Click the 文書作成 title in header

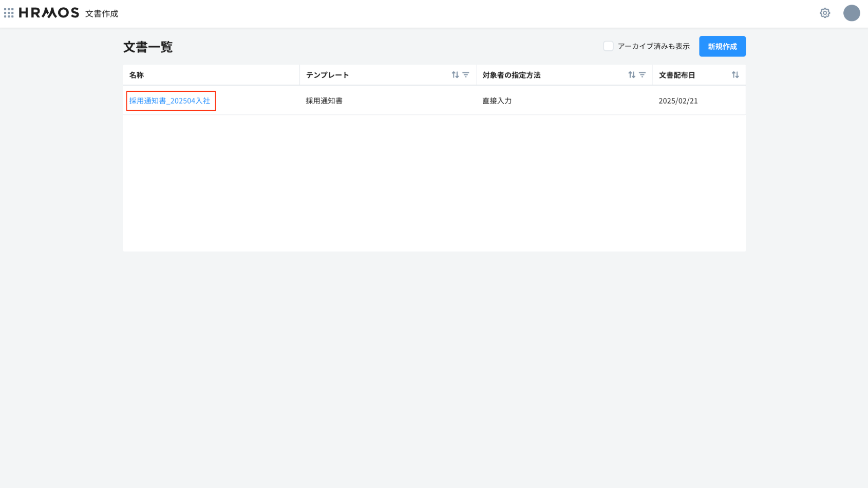click(x=102, y=13)
